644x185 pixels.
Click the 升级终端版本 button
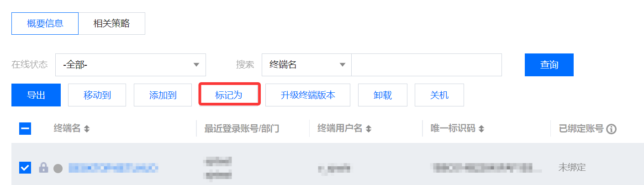pos(308,95)
